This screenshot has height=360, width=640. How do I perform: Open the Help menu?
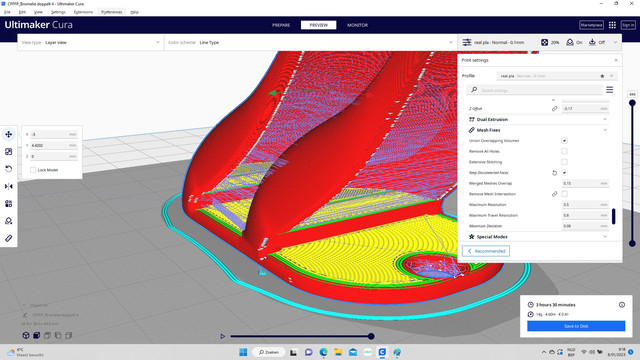click(135, 12)
